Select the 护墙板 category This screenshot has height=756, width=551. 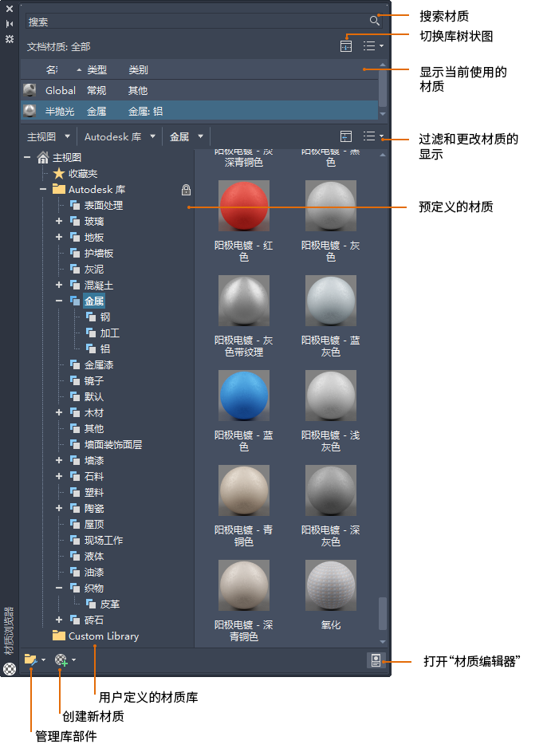pyautogui.click(x=92, y=253)
